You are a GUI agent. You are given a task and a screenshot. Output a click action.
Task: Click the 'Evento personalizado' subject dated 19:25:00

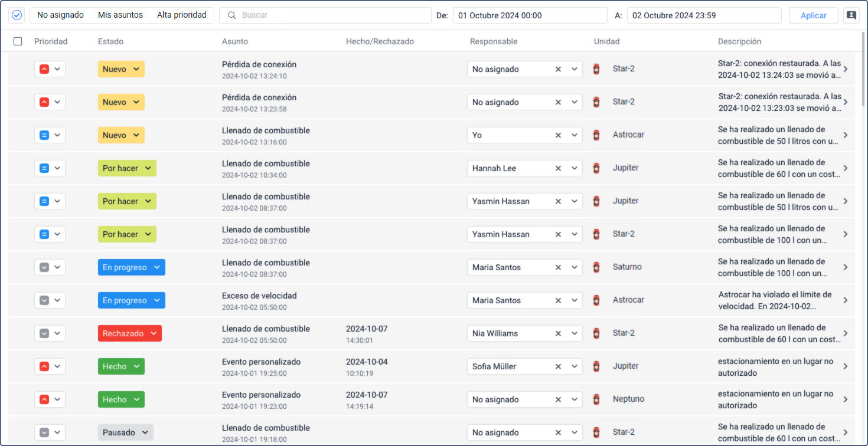[261, 362]
